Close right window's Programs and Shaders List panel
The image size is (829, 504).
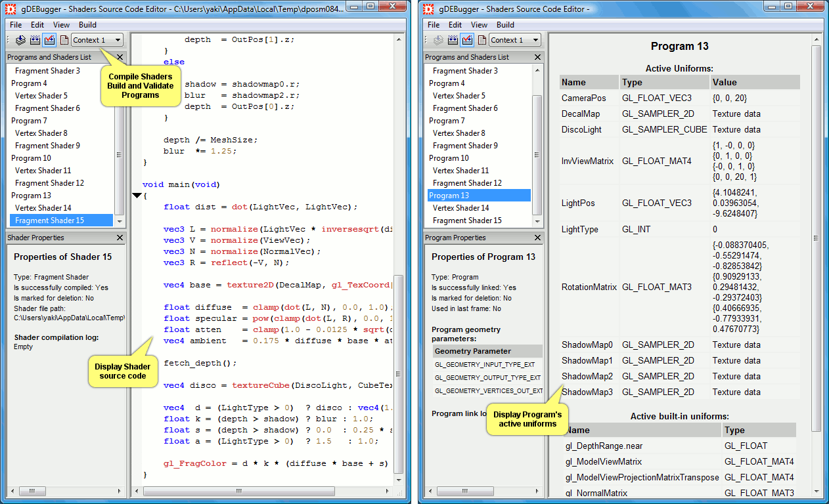537,57
